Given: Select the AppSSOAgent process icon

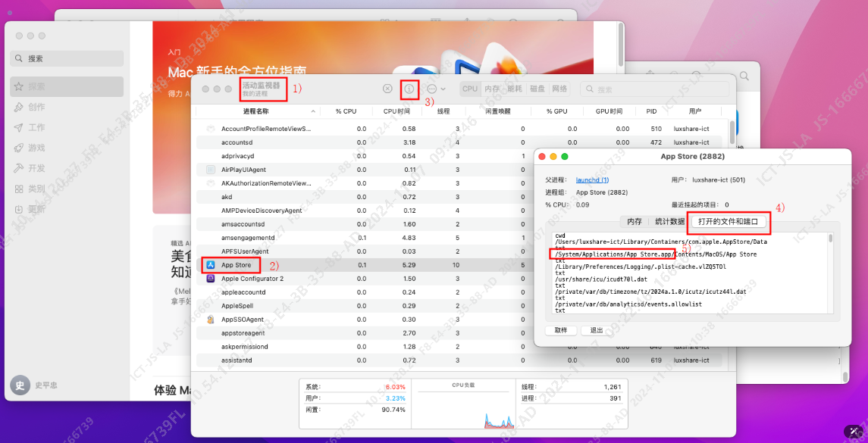Looking at the screenshot, I should [210, 320].
